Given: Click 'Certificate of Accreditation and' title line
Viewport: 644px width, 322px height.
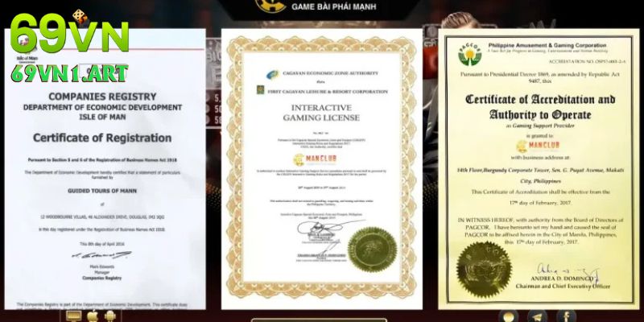Looking at the screenshot, I should pos(540,99).
